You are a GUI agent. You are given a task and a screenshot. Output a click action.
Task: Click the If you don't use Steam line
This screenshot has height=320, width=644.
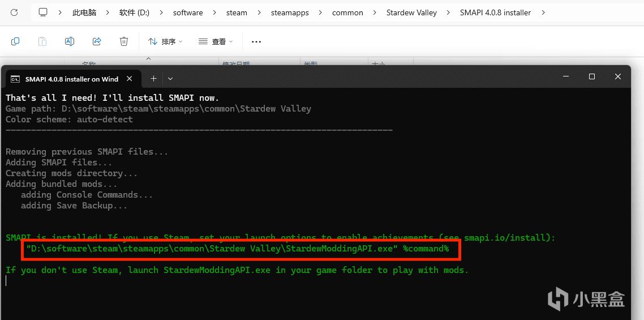tap(237, 270)
